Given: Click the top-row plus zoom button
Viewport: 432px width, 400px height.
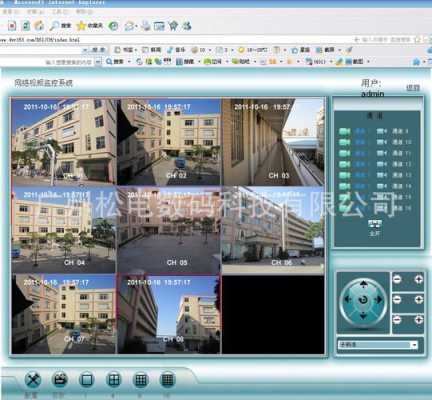Looking at the screenshot, I should tap(419, 279).
